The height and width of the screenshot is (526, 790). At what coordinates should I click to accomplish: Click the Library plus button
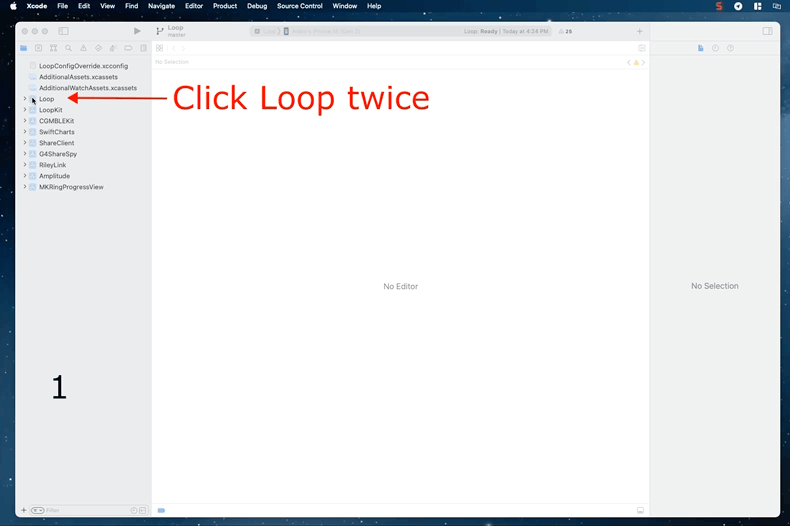639,31
